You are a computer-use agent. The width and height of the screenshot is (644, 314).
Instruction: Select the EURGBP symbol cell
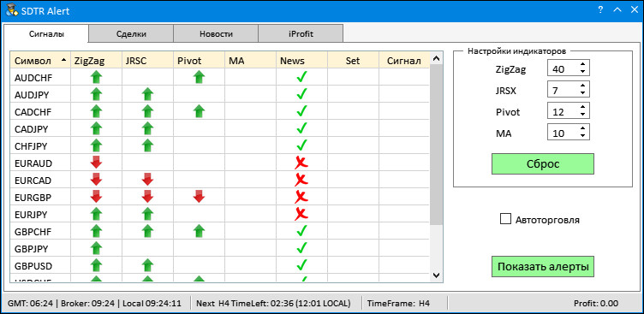(40, 197)
